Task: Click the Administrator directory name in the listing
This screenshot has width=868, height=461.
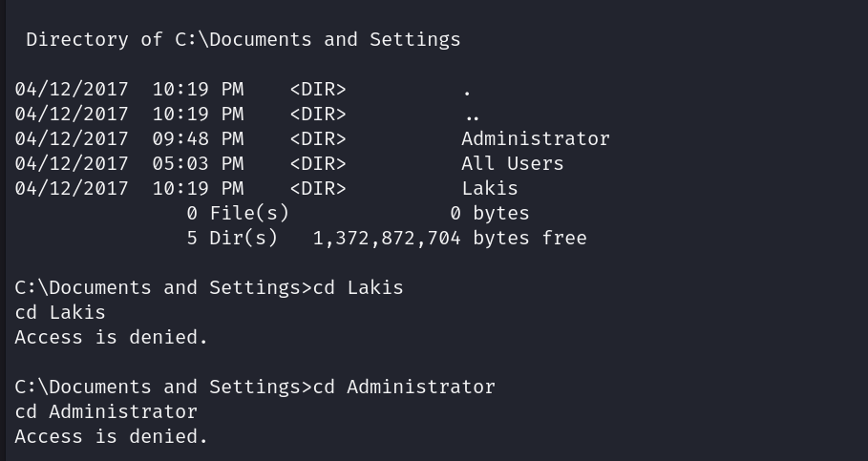Action: [x=535, y=138]
